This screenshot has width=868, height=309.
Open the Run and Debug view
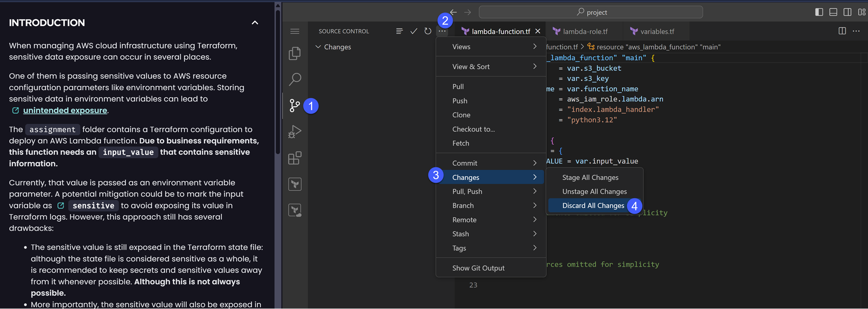coord(295,131)
